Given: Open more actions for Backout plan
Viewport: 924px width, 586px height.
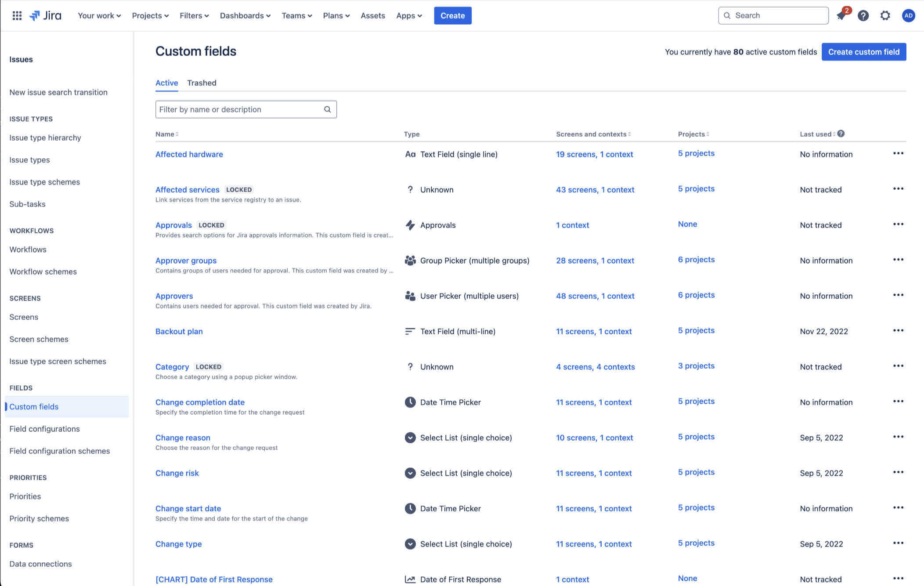Looking at the screenshot, I should point(898,330).
